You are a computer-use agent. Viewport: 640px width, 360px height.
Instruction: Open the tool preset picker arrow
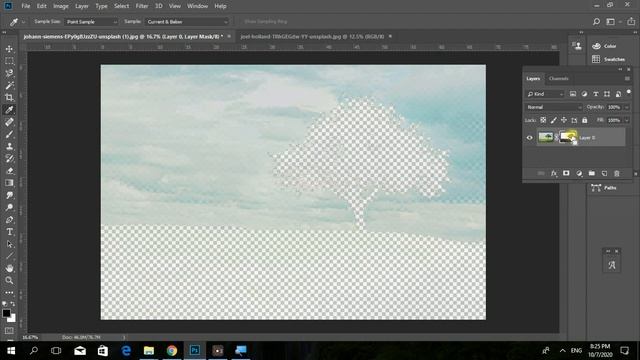23,22
